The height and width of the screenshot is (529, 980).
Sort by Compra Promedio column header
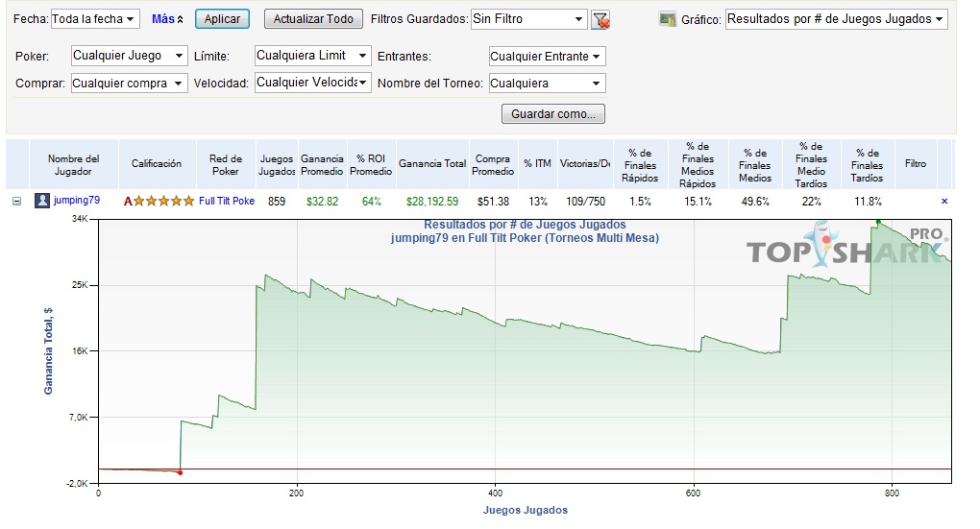(493, 165)
